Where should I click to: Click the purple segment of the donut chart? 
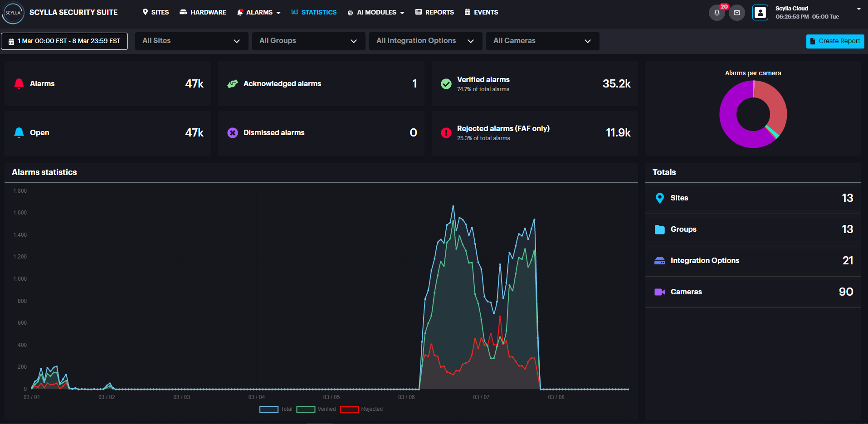tap(731, 127)
